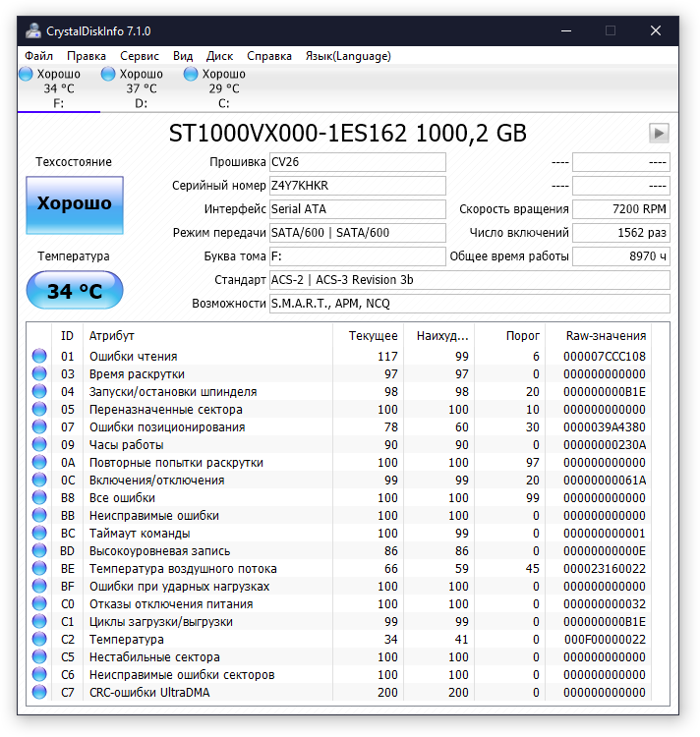This screenshot has width=700, height=737.
Task: Click status orb for Нестабильные сектора
Action: click(39, 656)
